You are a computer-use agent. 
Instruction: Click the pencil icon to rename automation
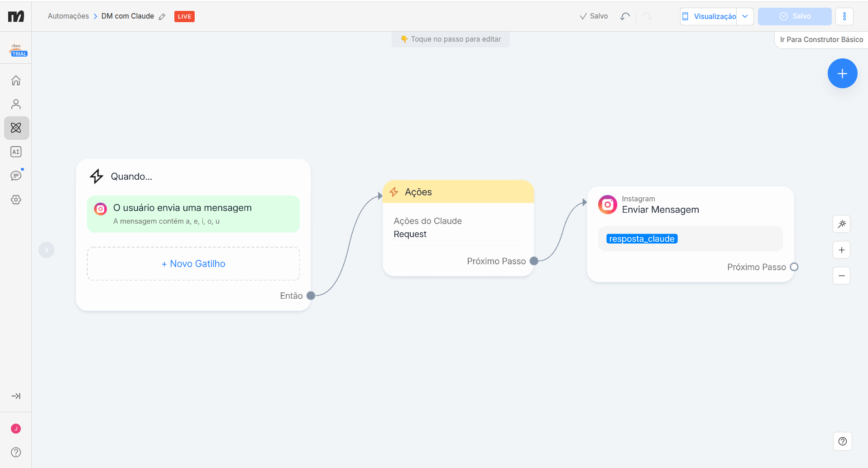pyautogui.click(x=162, y=17)
